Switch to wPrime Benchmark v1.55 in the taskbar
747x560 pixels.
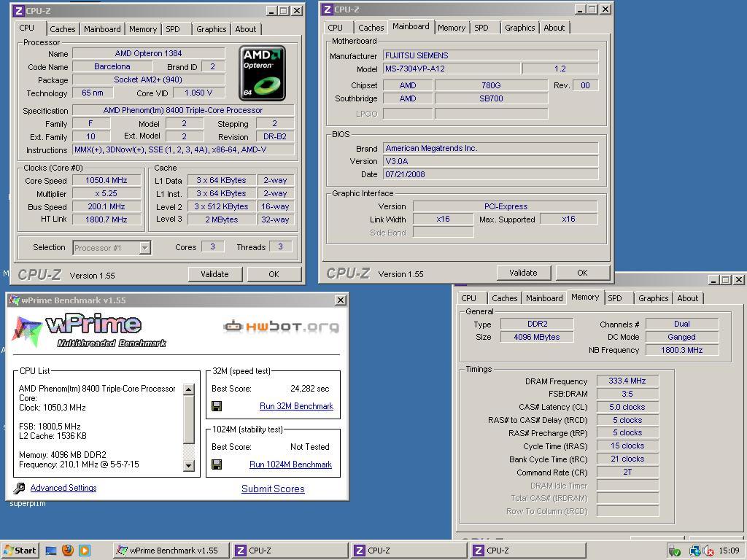click(x=171, y=551)
